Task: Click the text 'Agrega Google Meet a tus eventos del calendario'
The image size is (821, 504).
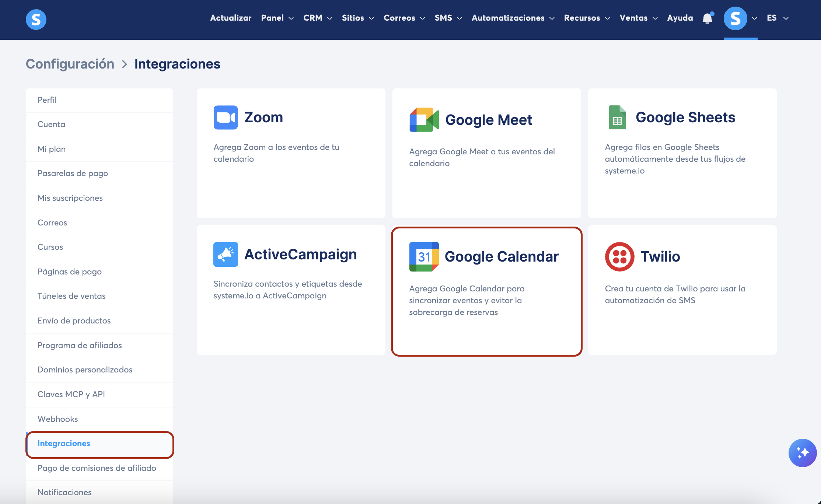Action: (482, 158)
